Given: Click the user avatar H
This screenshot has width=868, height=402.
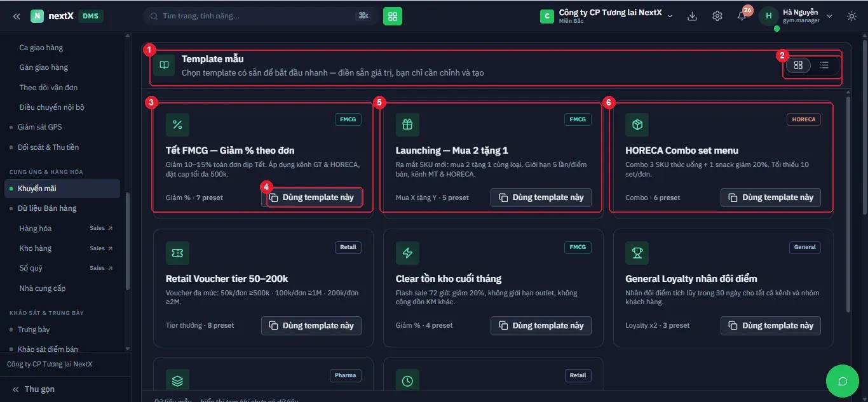Looking at the screenshot, I should point(769,16).
